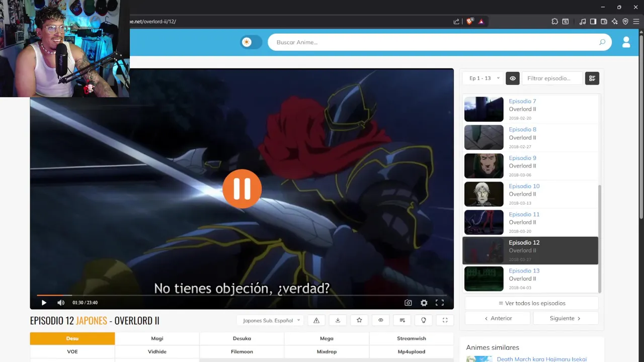The width and height of the screenshot is (644, 362).
Task: Open Brave Shields lion icon
Action: [469, 22]
